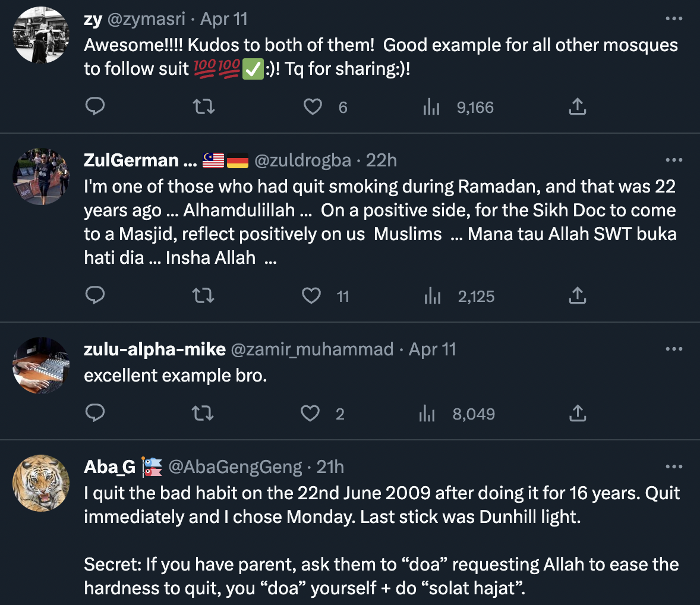Share zy's tweet via share icon
The height and width of the screenshot is (605, 700).
click(x=577, y=107)
